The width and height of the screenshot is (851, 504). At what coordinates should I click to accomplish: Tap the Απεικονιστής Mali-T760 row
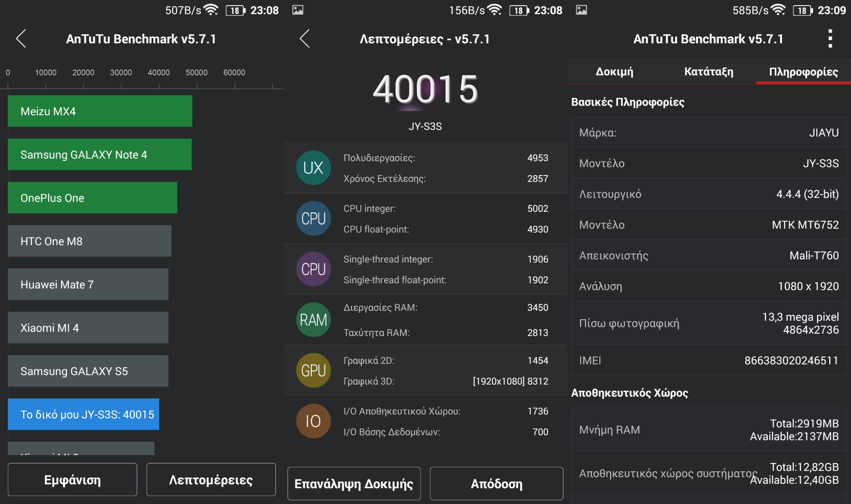click(709, 256)
